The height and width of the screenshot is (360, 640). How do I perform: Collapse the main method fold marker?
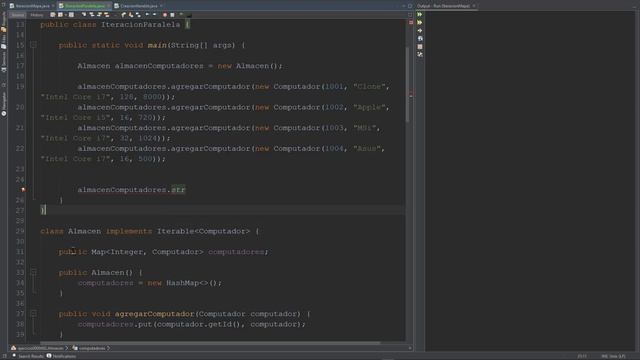point(33,45)
